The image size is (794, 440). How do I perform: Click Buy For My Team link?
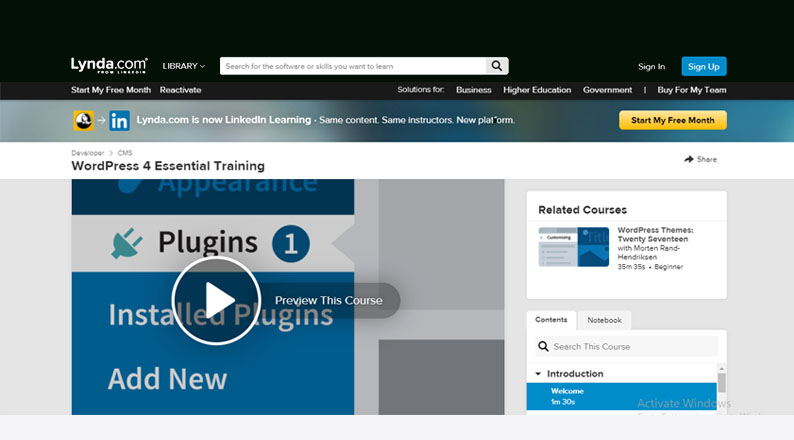click(x=692, y=90)
